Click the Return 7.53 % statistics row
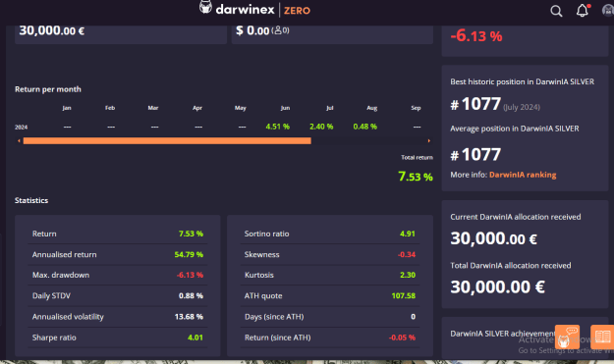 [x=118, y=234]
